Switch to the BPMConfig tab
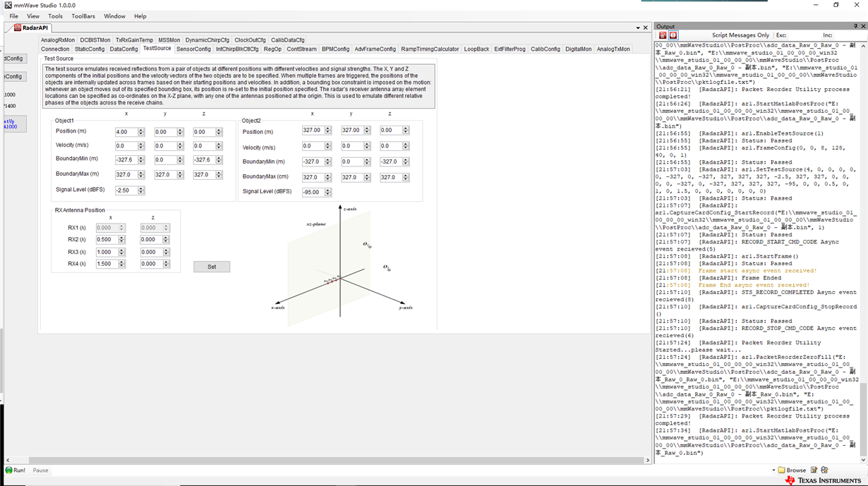Screen dimensions: 868x486 336,49
